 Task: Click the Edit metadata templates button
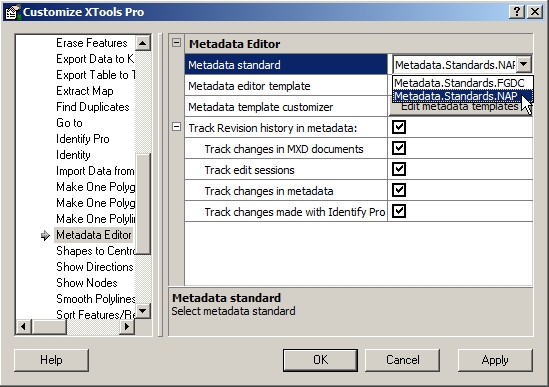click(460, 107)
